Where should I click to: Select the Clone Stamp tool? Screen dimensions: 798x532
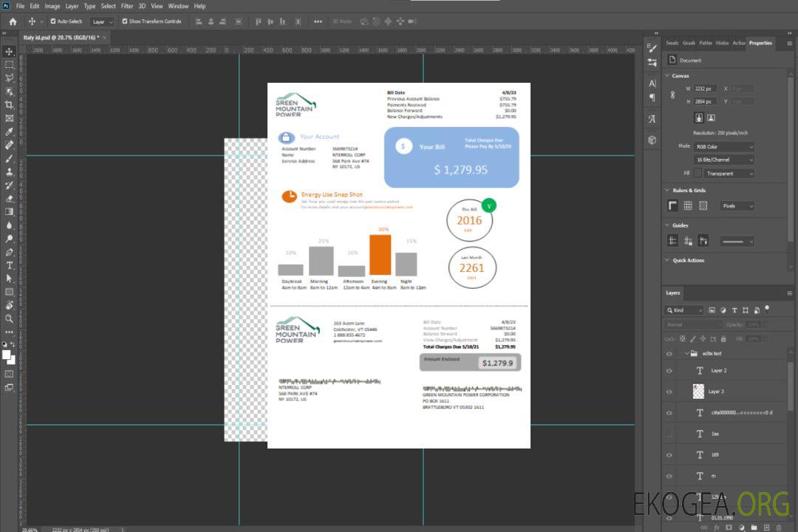[9, 172]
